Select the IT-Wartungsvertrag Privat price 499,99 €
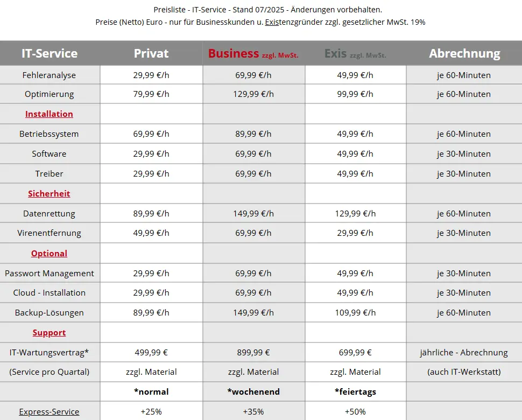Viewport: 522px width, 420px height. [x=151, y=352]
